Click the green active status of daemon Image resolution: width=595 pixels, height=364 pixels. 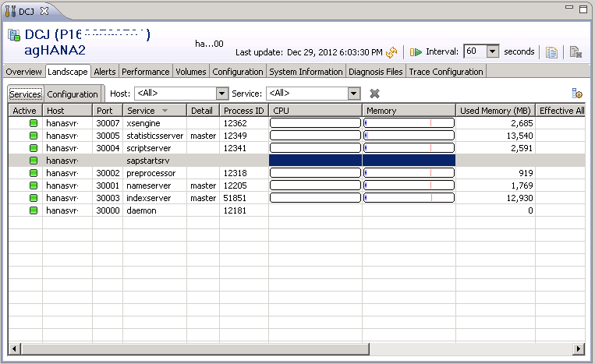click(x=34, y=210)
